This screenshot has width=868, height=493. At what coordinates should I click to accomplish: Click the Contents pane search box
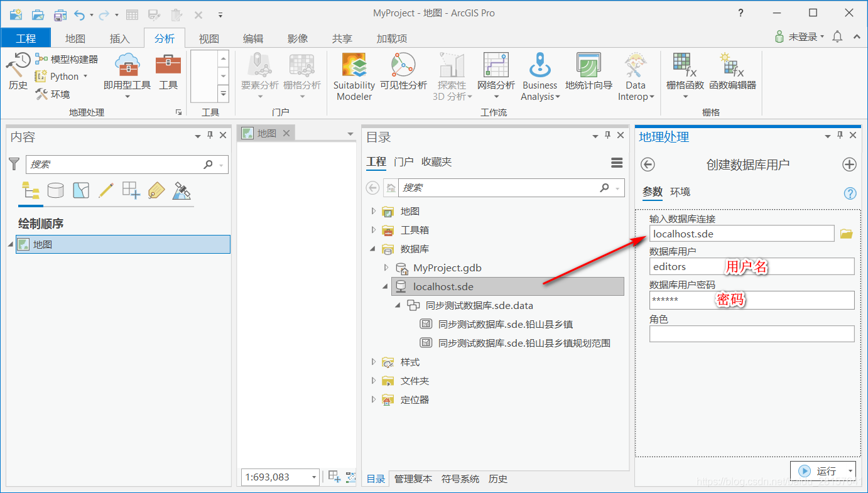[127, 165]
